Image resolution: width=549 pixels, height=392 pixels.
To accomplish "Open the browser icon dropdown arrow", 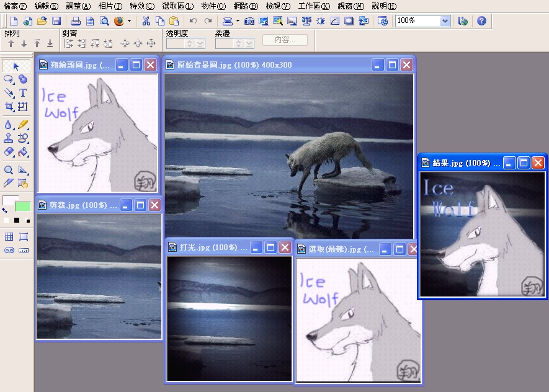I will coord(129,20).
